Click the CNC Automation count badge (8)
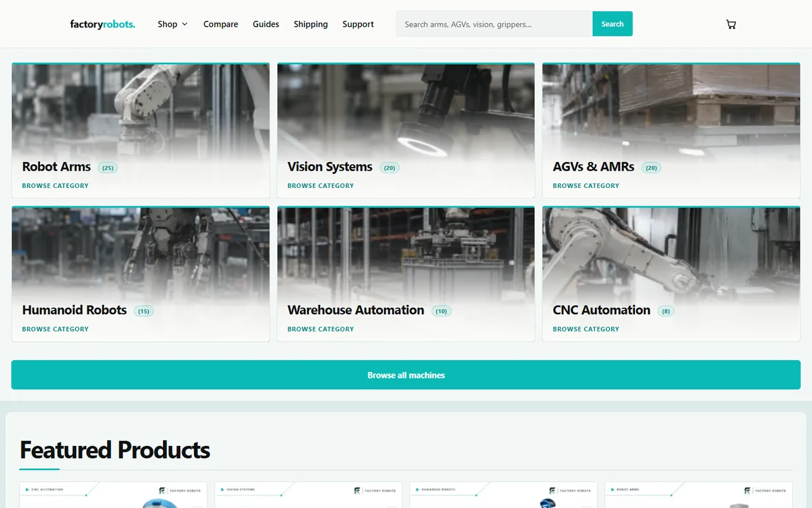 666,311
